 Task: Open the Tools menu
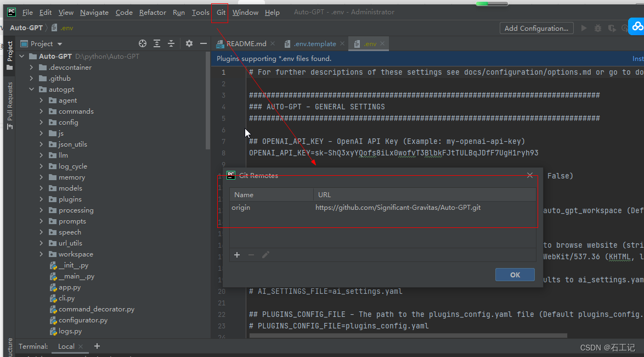(x=200, y=12)
